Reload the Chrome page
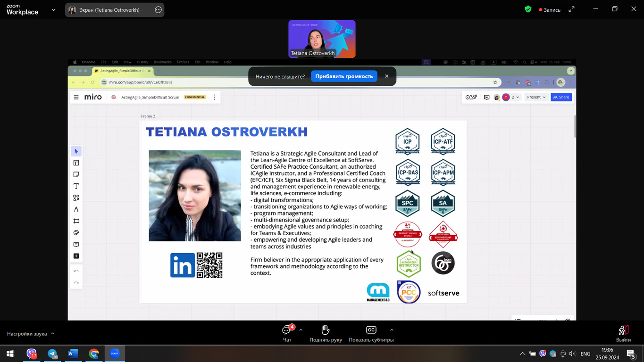Image resolution: width=644 pixels, height=362 pixels. tap(92, 82)
